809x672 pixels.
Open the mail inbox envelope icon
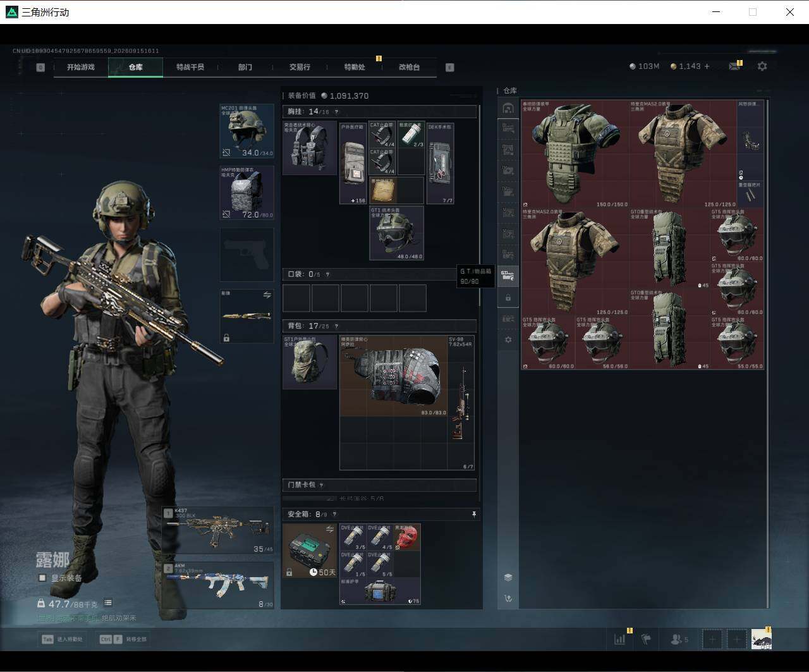pyautogui.click(x=734, y=66)
